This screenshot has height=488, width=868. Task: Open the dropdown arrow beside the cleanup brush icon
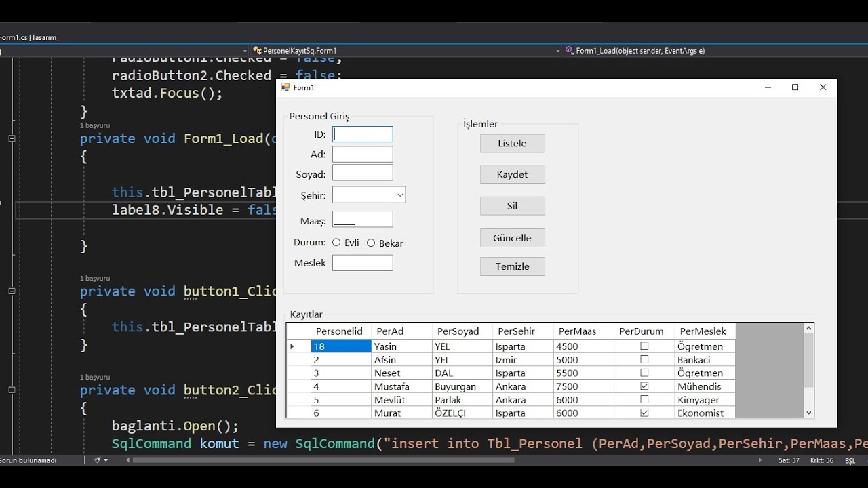pyautogui.click(x=106, y=460)
